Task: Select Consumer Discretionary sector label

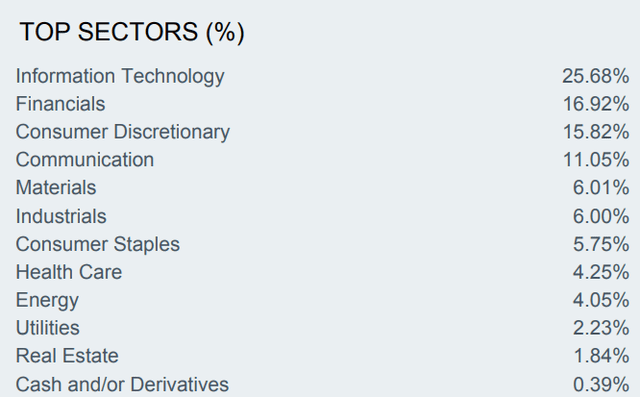Action: [122, 132]
